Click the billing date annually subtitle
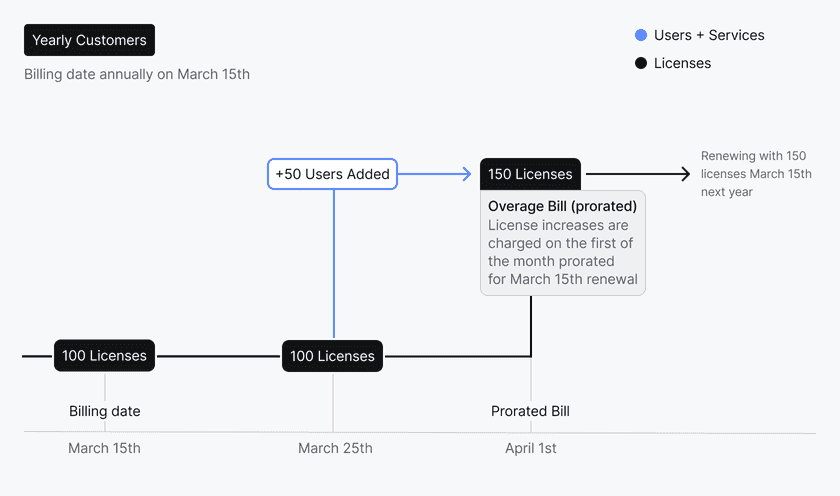840x496 pixels. click(137, 74)
